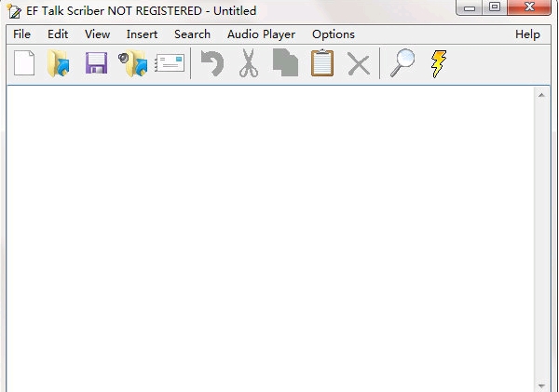Paste from clipboard icon

[322, 63]
